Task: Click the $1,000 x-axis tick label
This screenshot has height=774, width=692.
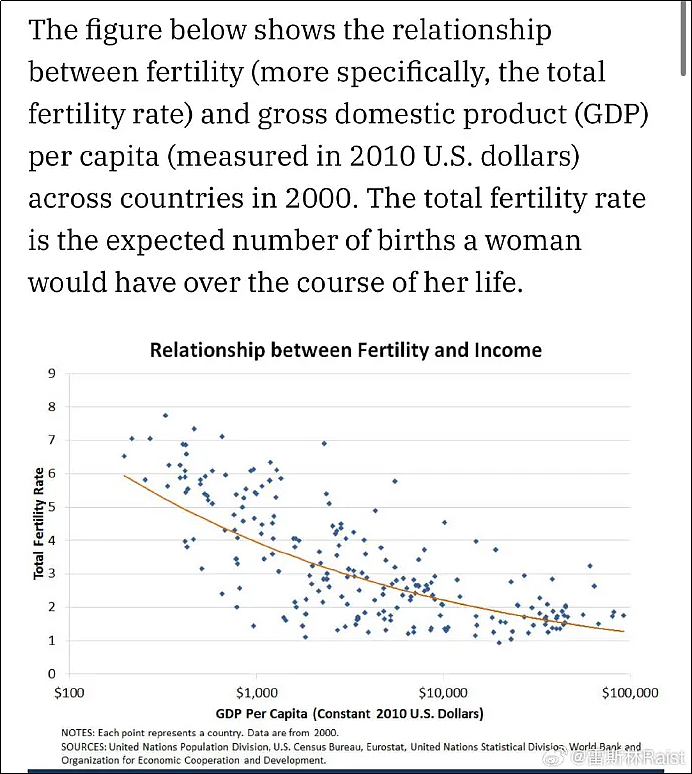Action: (x=257, y=693)
